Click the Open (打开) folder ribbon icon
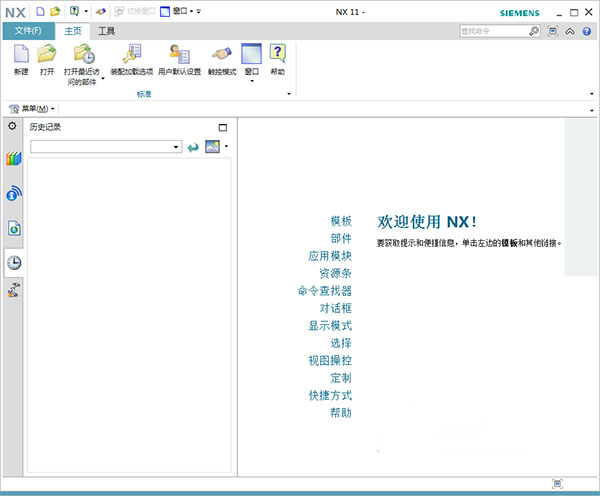This screenshot has width=600, height=496. (47, 54)
